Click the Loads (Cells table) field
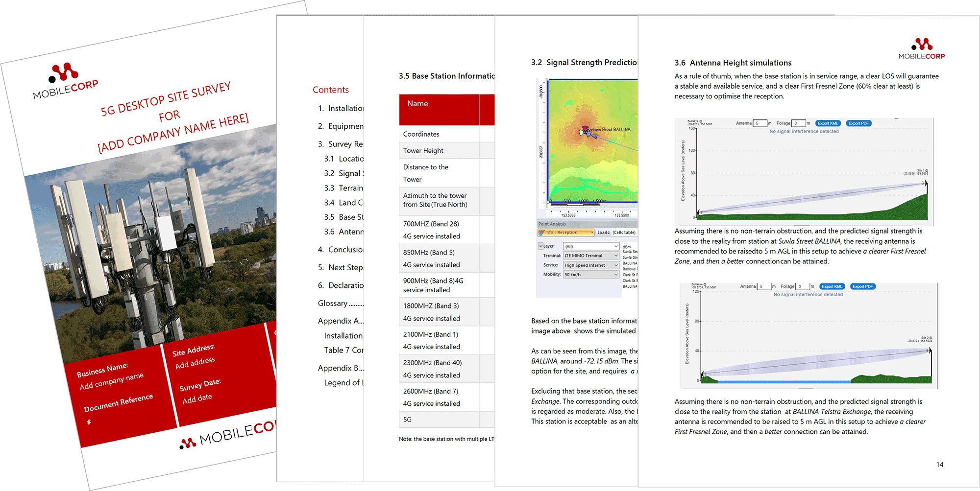This screenshot has height=491, width=980. [x=623, y=233]
